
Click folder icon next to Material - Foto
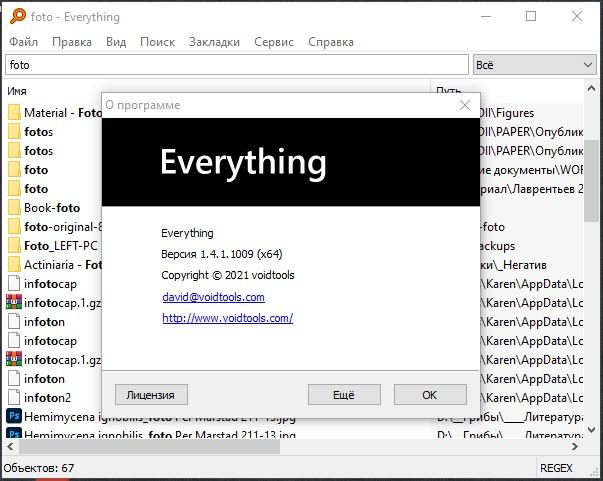[14, 113]
